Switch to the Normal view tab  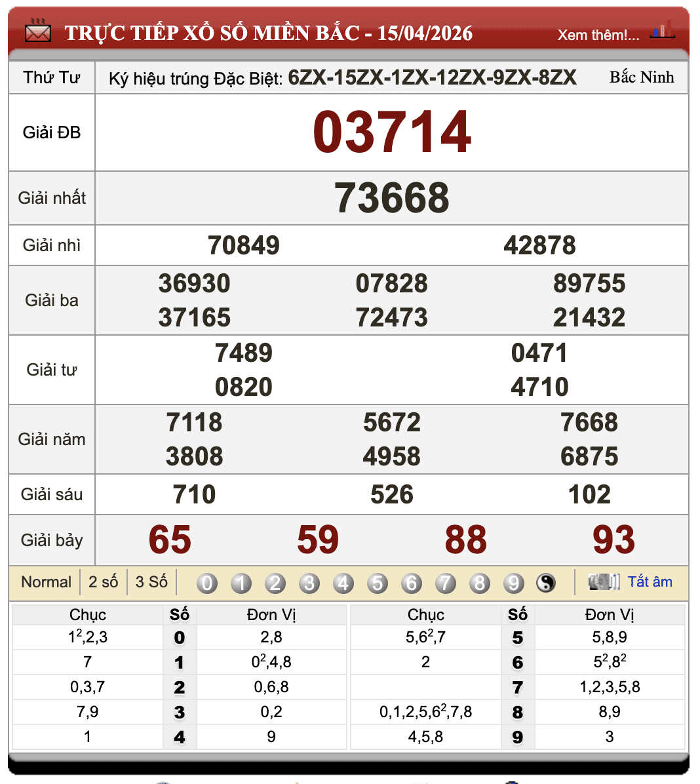(46, 581)
